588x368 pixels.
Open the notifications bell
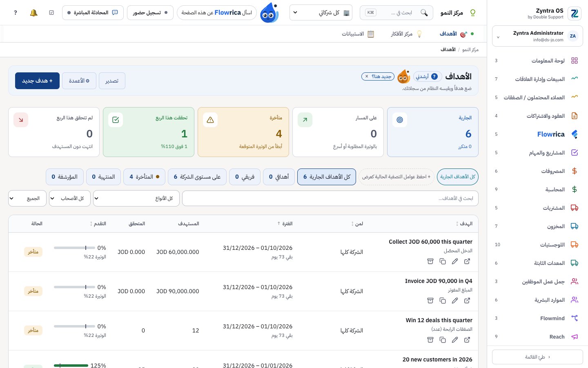pos(33,13)
